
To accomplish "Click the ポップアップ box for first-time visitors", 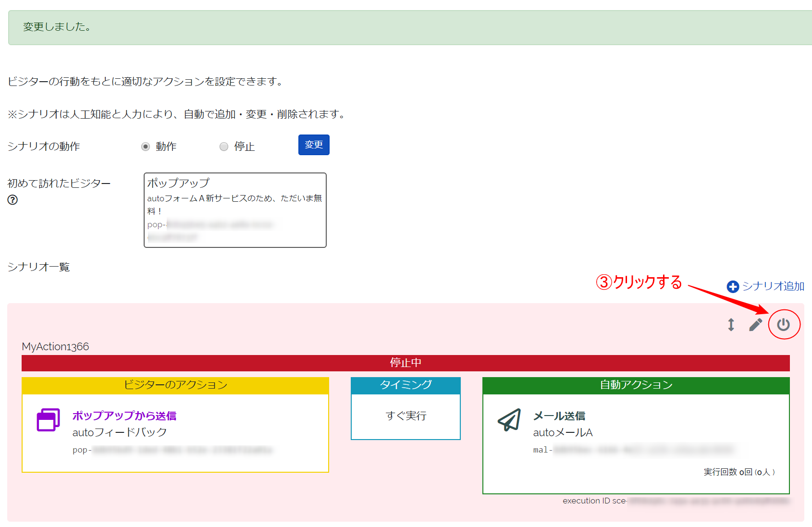I will [235, 210].
